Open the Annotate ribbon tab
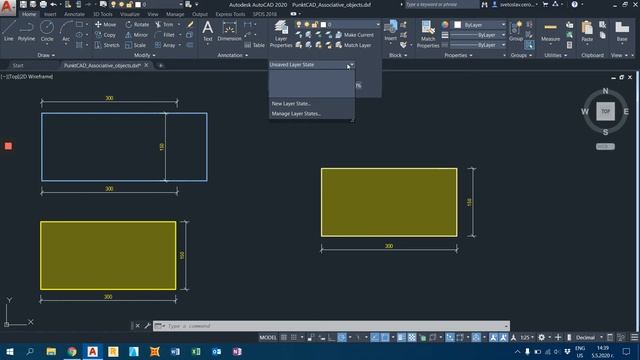This screenshot has width=640, height=360. 74,14
